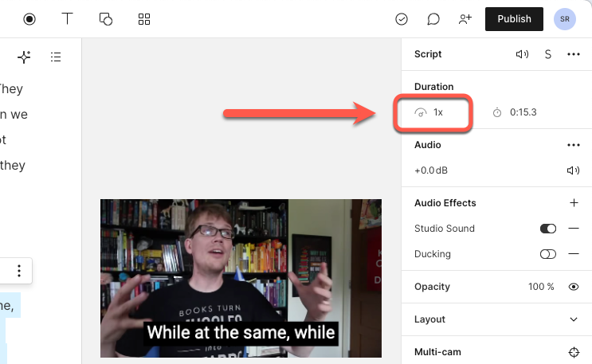The height and width of the screenshot is (364, 592).
Task: Toggle the Studio Sound switch
Action: [548, 229]
